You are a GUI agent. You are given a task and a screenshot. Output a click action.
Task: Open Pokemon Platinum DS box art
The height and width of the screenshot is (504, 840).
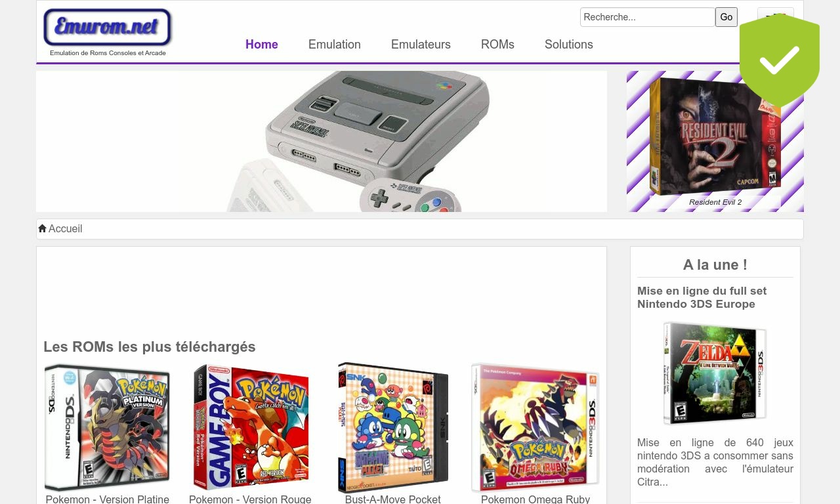pyautogui.click(x=107, y=428)
